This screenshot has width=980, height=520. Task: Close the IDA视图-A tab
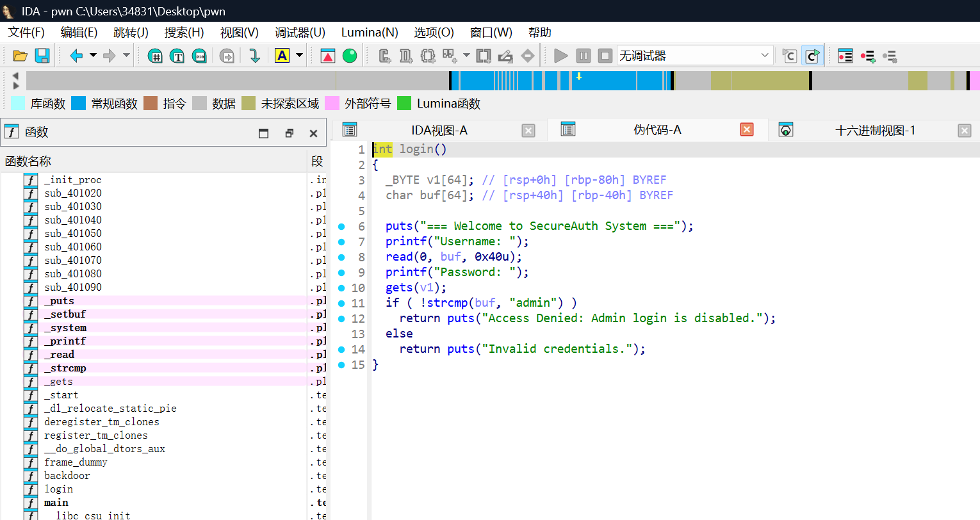[528, 131]
